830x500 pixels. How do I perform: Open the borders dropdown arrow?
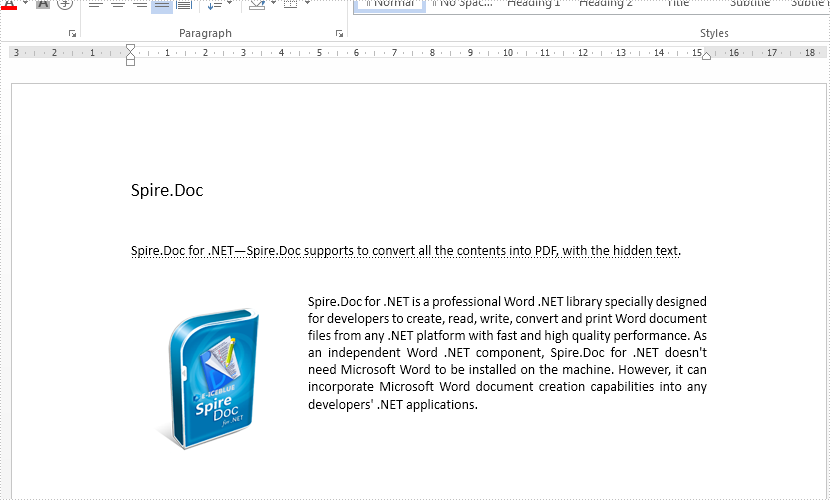(x=307, y=3)
